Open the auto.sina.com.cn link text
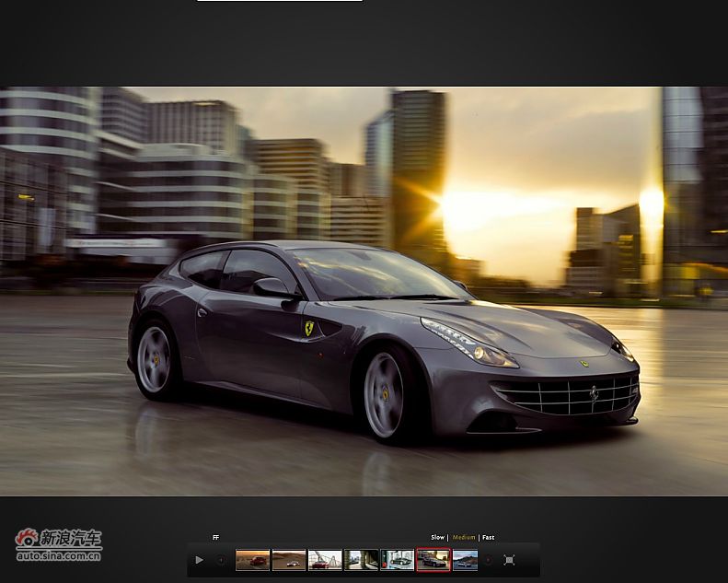The height and width of the screenshot is (583, 728). pyautogui.click(x=59, y=555)
